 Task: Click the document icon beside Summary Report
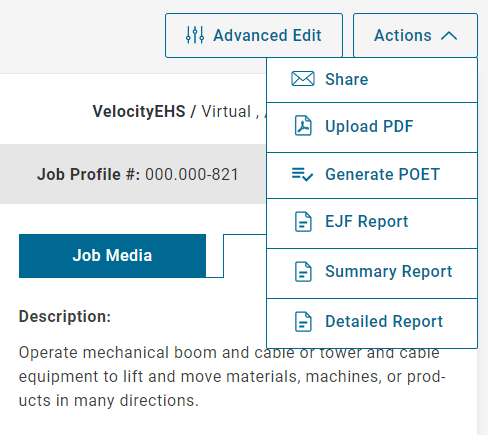(x=303, y=272)
